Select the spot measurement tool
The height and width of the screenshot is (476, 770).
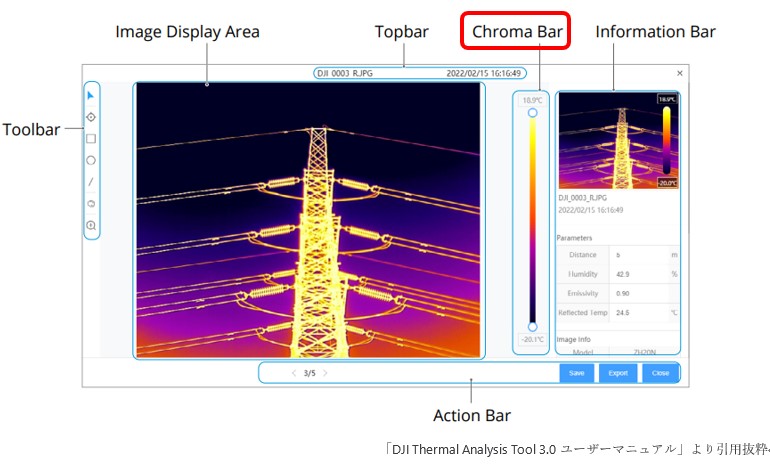[x=91, y=117]
